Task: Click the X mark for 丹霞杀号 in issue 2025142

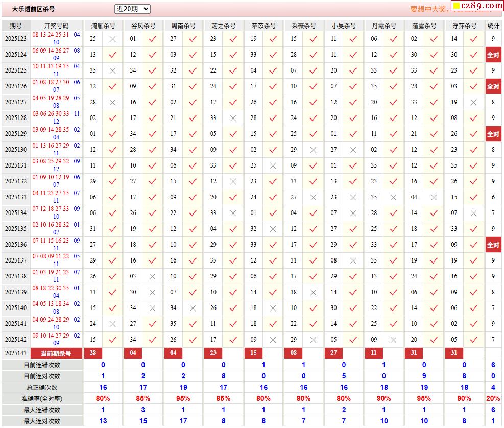Action: (393, 340)
